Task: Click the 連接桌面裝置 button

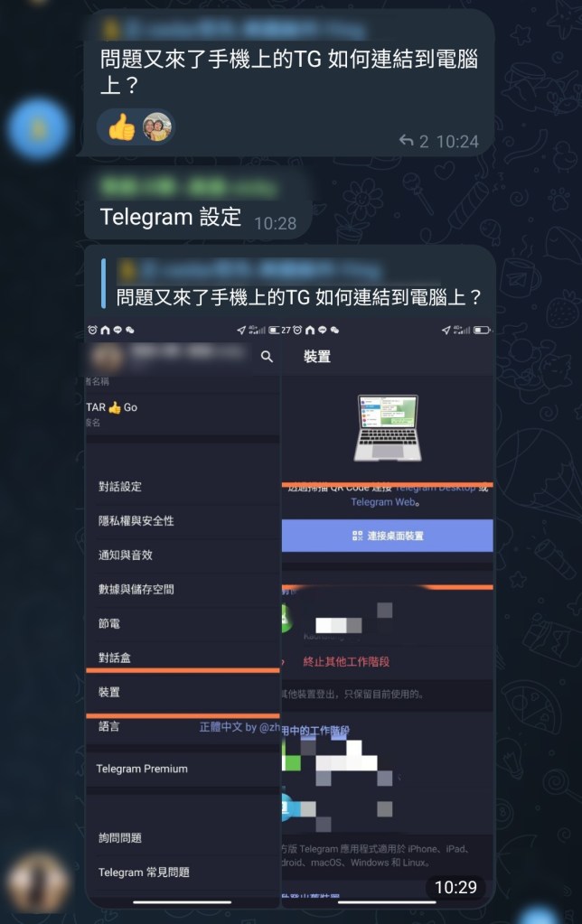Action: click(388, 536)
